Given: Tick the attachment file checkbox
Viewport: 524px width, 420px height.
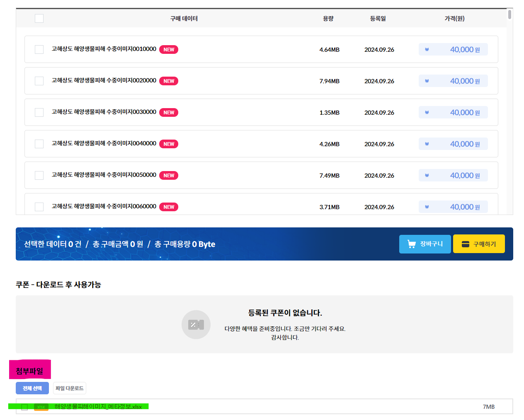Looking at the screenshot, I should tap(24, 407).
